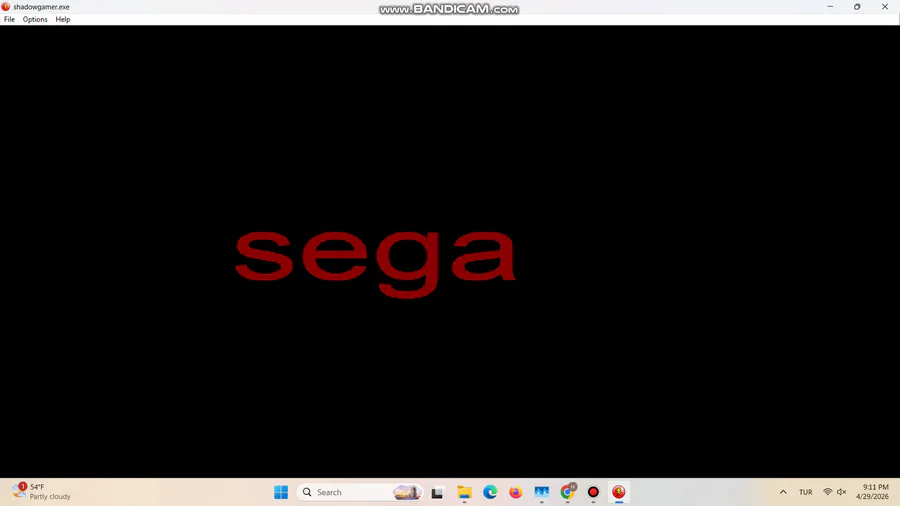Image resolution: width=900 pixels, height=506 pixels.
Task: Select the shadowgamer.exe taskbar icon
Action: point(619,492)
